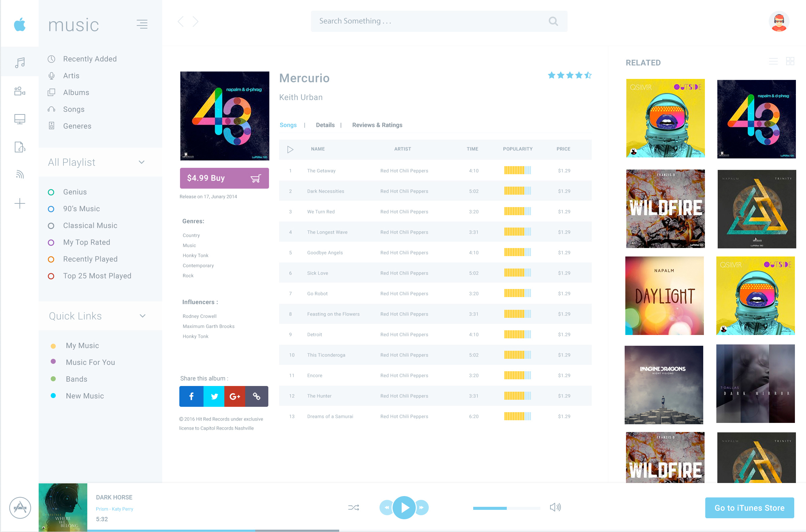Open the Reviews & Ratings tab
Screen dimensions: 806x532
click(x=377, y=125)
